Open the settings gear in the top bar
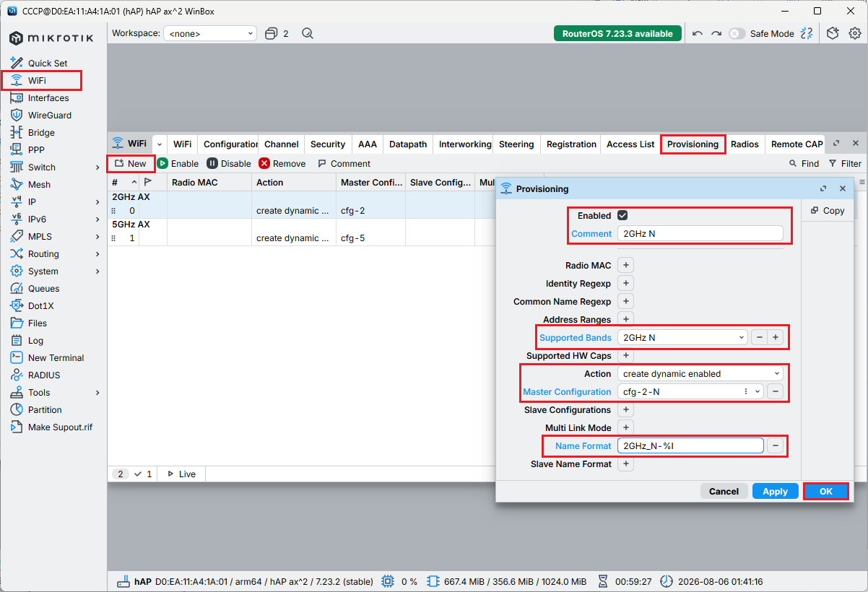 click(x=855, y=33)
